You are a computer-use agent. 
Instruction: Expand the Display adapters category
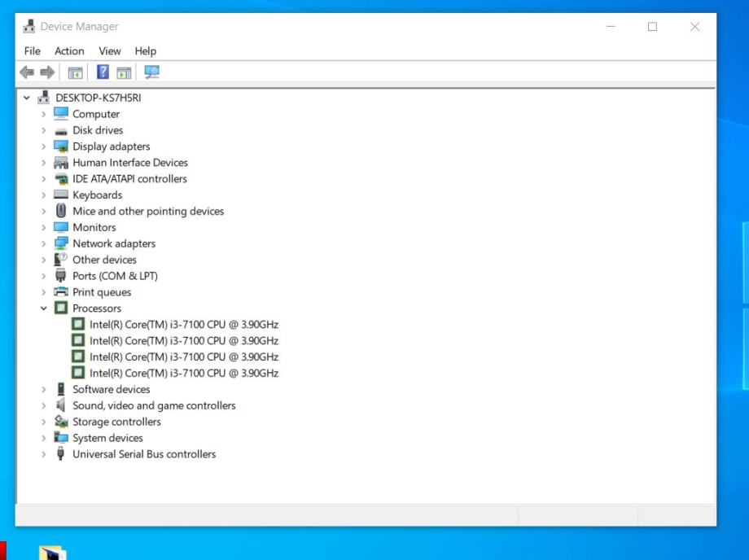(43, 147)
